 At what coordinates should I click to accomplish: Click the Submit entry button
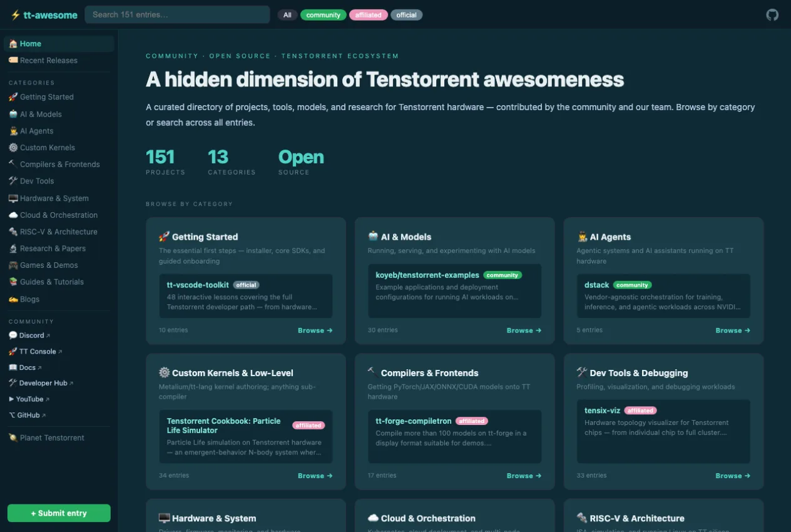tap(59, 513)
